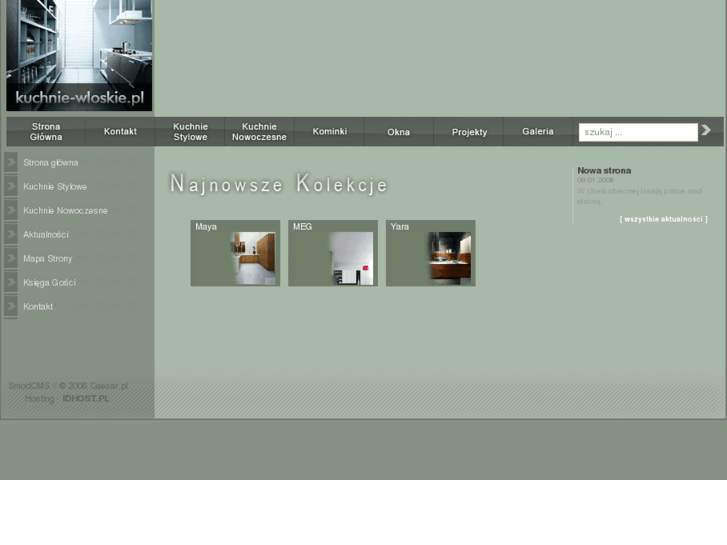The image size is (727, 545).
Task: Click arrow icon beside Kuchnie Nowoczesne sidebar link
Action: 11,210
